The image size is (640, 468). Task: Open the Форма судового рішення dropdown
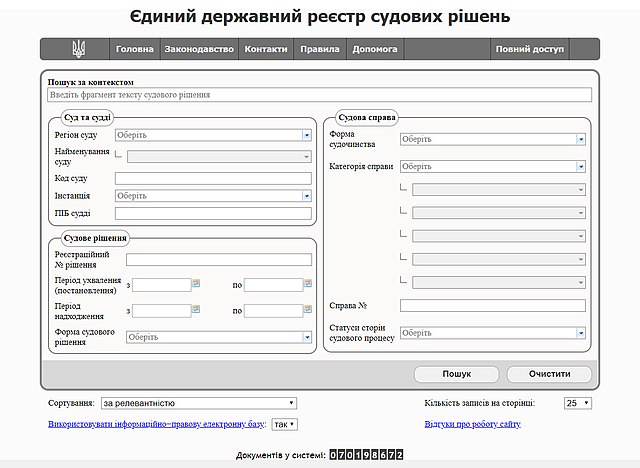[x=219, y=337]
